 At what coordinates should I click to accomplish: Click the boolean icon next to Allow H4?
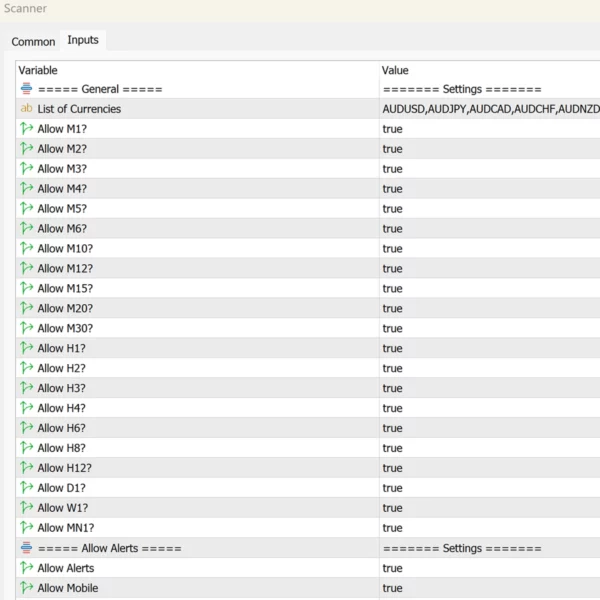click(27, 408)
